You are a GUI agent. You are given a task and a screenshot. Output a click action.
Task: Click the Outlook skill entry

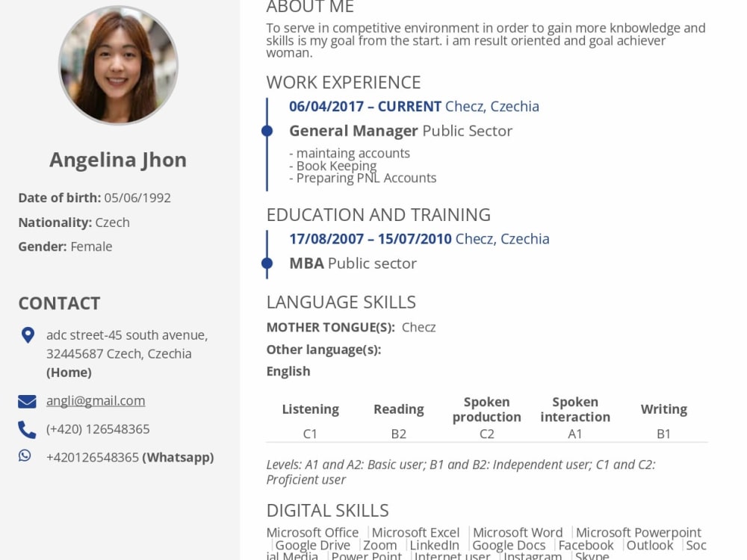[650, 545]
